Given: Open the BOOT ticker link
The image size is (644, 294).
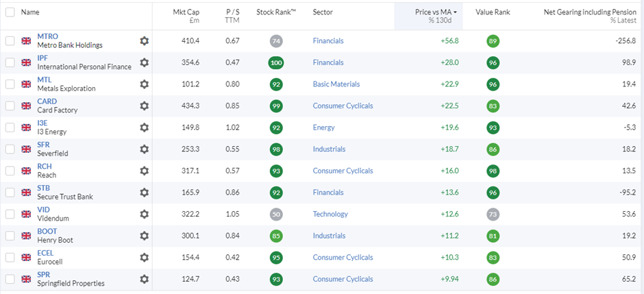Looking at the screenshot, I should [47, 232].
